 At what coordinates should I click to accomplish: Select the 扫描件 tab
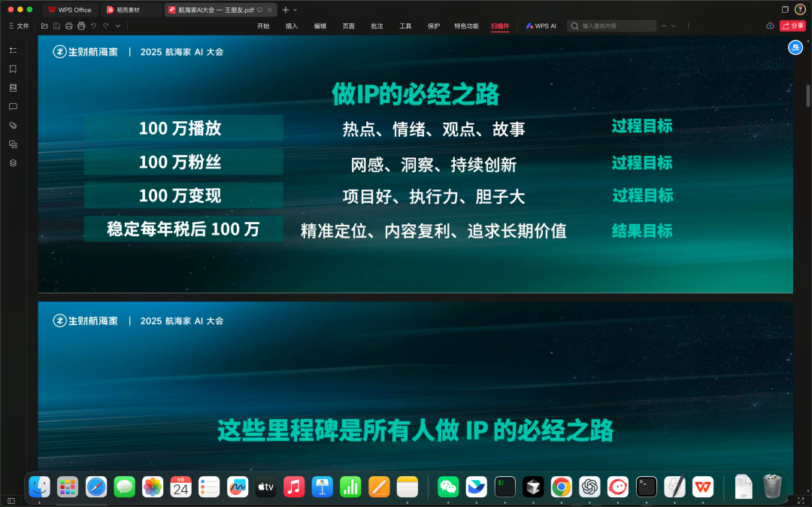click(500, 26)
